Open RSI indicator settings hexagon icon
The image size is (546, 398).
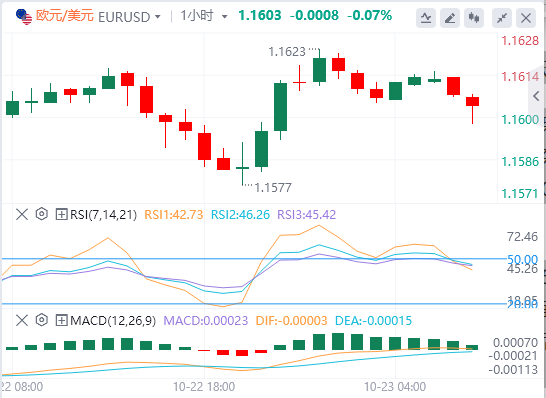click(x=42, y=214)
